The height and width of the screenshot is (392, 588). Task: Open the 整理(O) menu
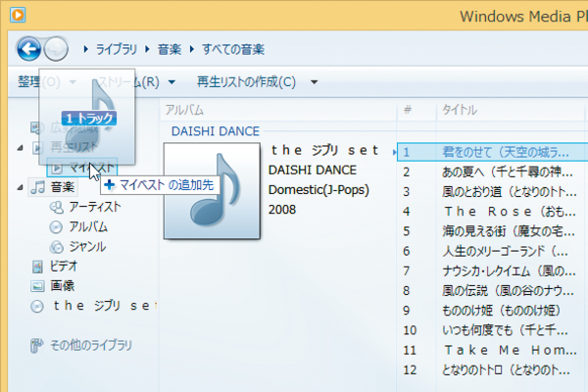pos(39,81)
